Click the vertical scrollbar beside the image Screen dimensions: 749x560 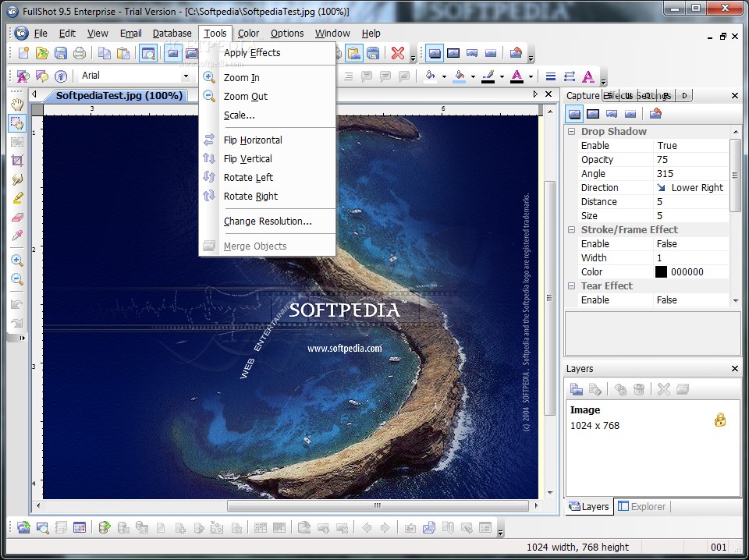point(550,297)
